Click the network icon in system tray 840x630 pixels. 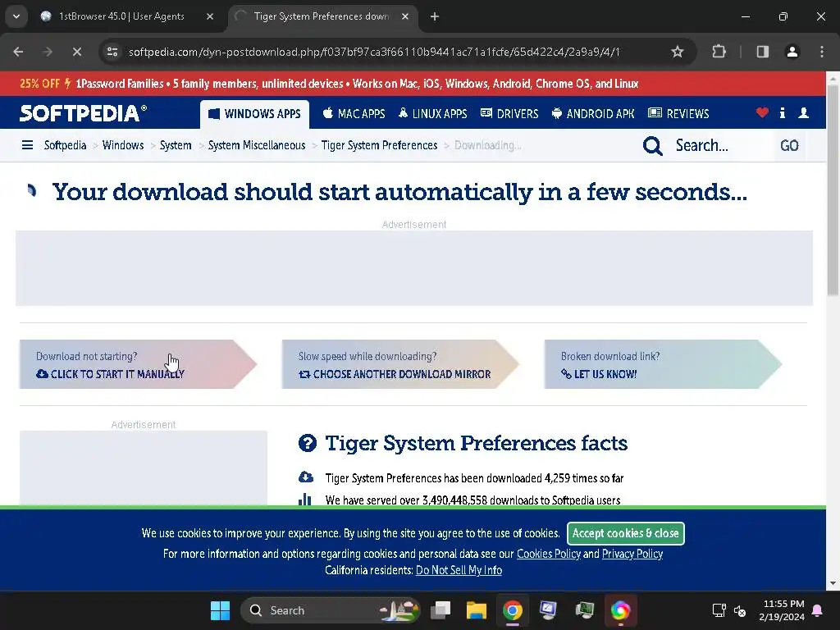(719, 610)
